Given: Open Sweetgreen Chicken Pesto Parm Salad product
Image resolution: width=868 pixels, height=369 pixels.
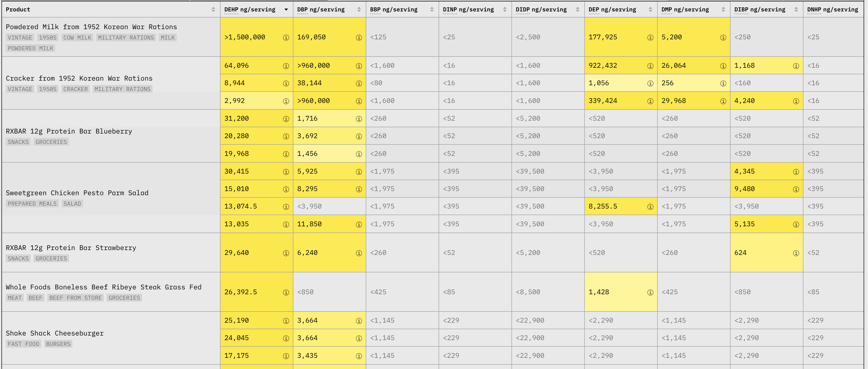Looking at the screenshot, I should 77,193.
